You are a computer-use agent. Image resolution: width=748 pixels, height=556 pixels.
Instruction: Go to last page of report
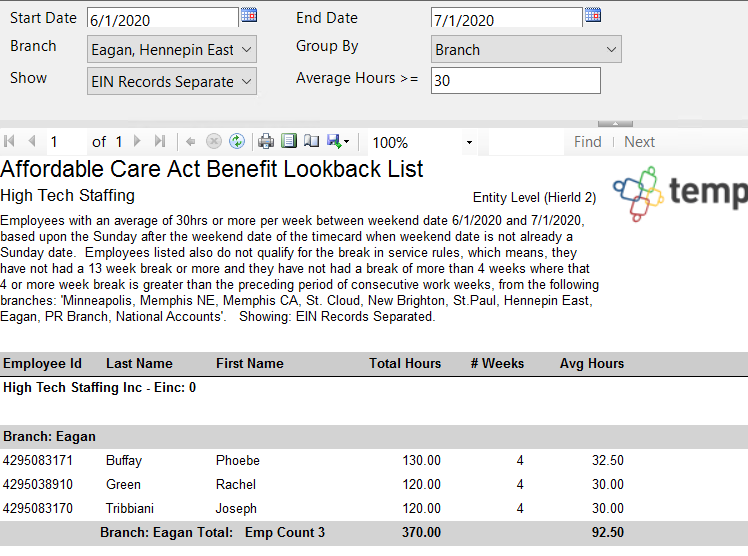[x=160, y=141]
